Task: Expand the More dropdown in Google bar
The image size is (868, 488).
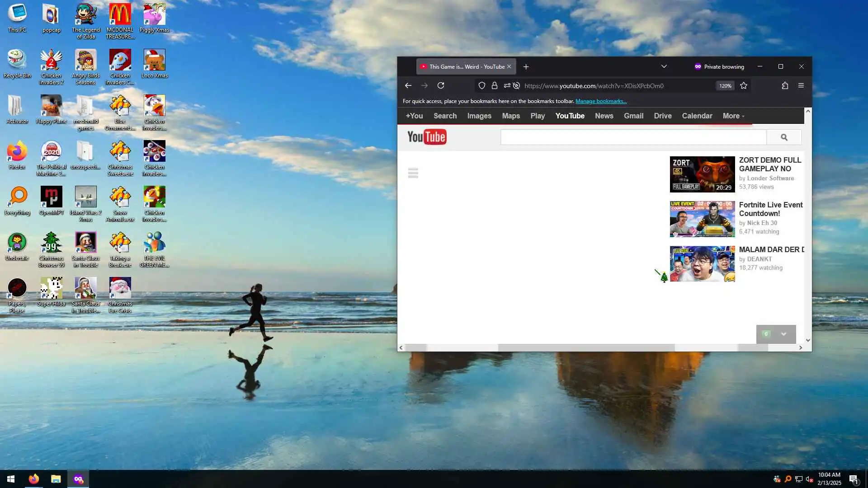Action: (733, 116)
